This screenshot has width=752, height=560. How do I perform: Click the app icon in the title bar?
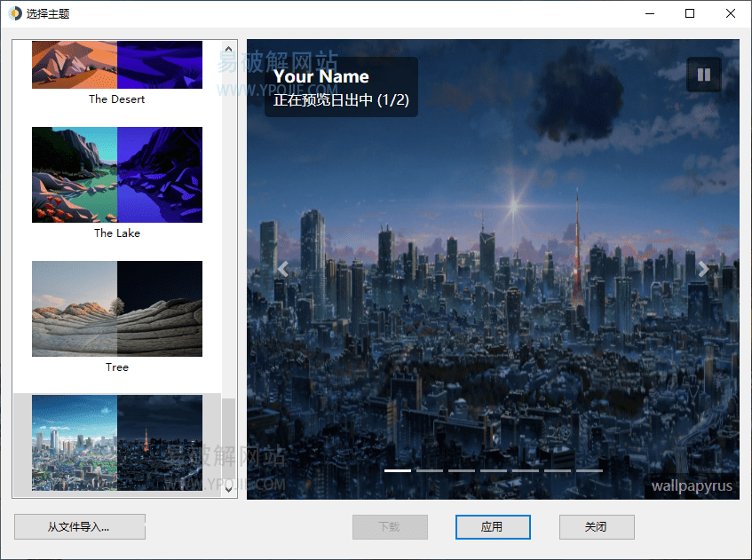[15, 13]
